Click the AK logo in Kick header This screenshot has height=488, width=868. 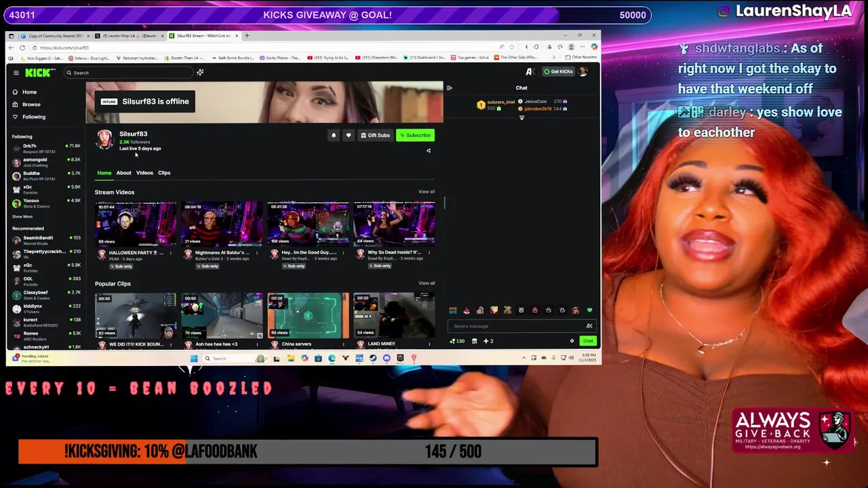pos(530,72)
